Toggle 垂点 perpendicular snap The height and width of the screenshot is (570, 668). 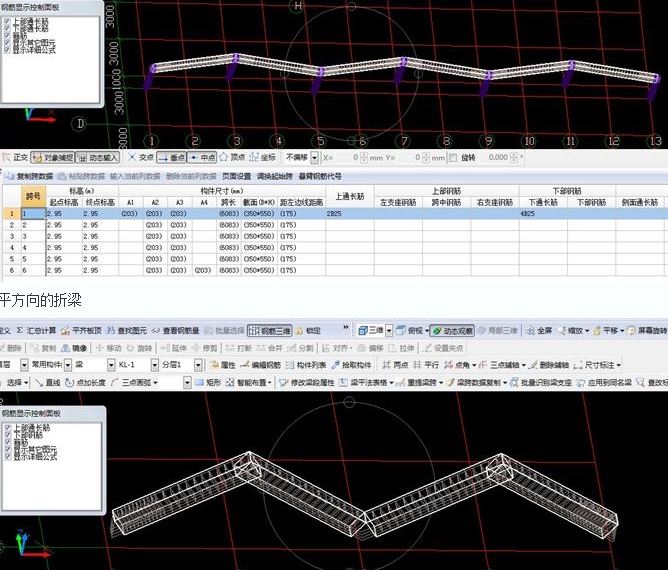[171, 158]
